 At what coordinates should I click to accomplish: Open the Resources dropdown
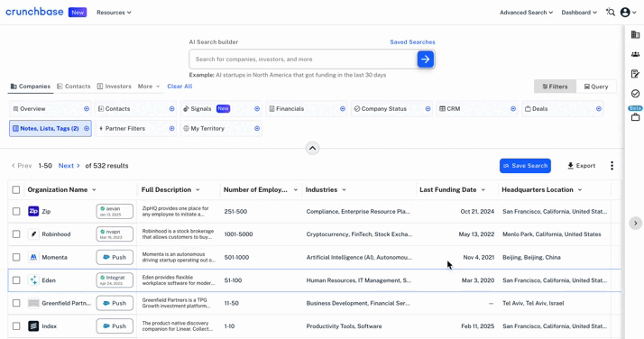coord(114,13)
